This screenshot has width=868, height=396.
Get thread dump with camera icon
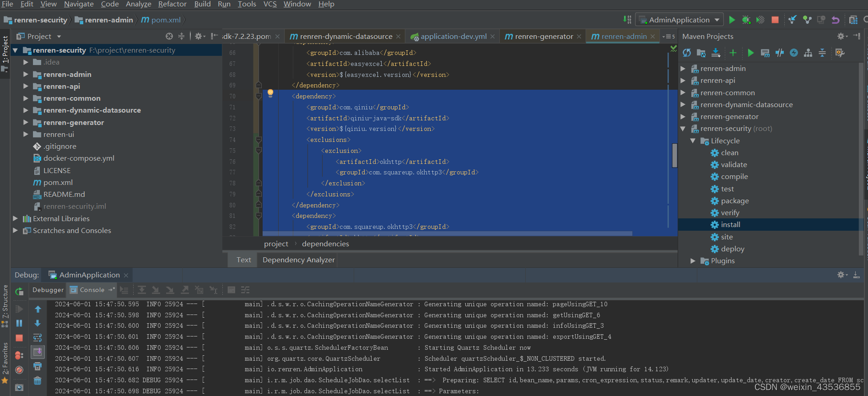19,387
